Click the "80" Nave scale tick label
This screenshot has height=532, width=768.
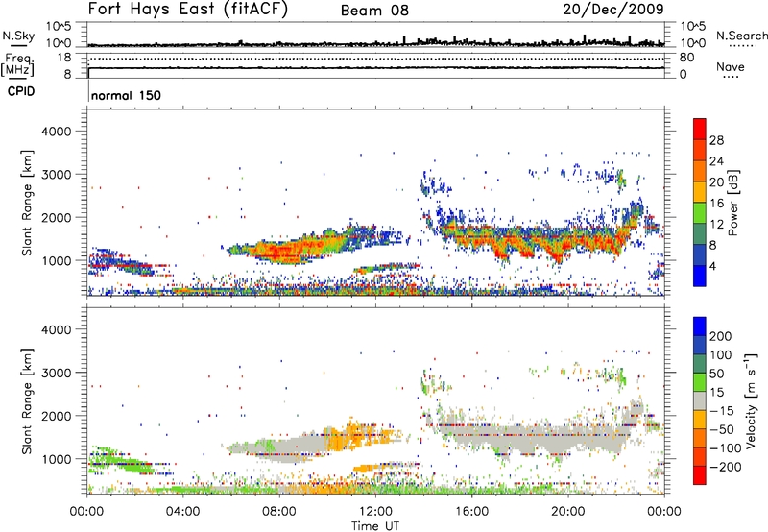686,58
